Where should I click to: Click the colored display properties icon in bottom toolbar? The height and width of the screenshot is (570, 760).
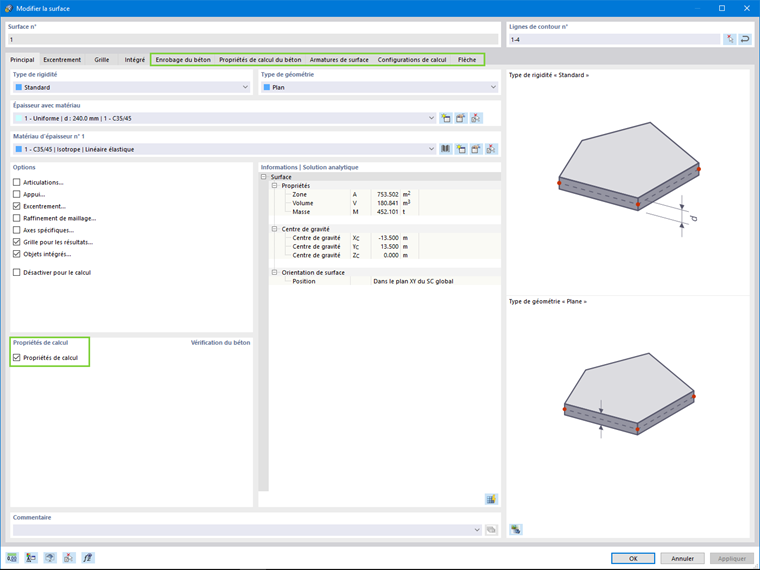point(31,558)
